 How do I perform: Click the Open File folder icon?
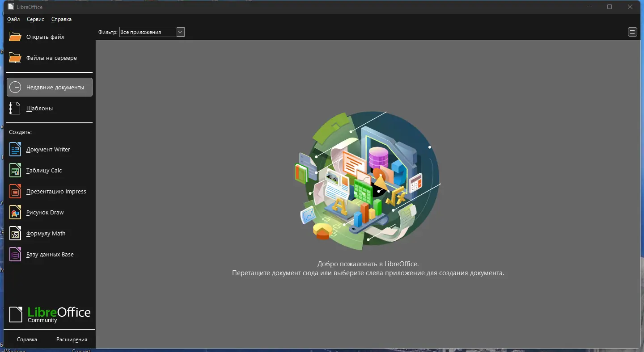click(x=15, y=37)
